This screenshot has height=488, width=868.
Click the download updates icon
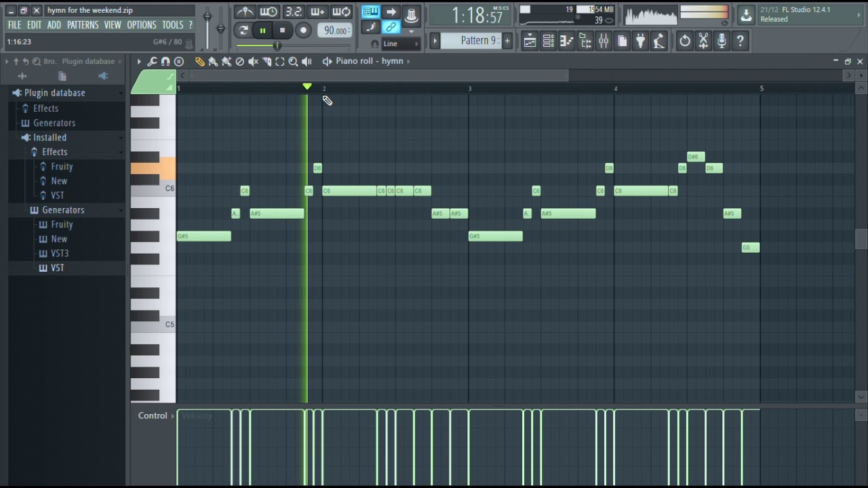[x=746, y=14]
